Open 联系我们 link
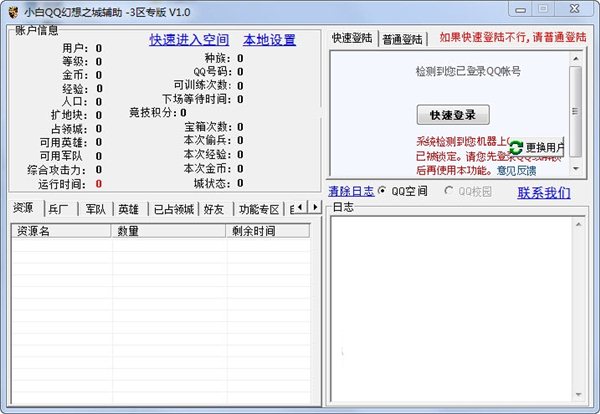 [544, 192]
